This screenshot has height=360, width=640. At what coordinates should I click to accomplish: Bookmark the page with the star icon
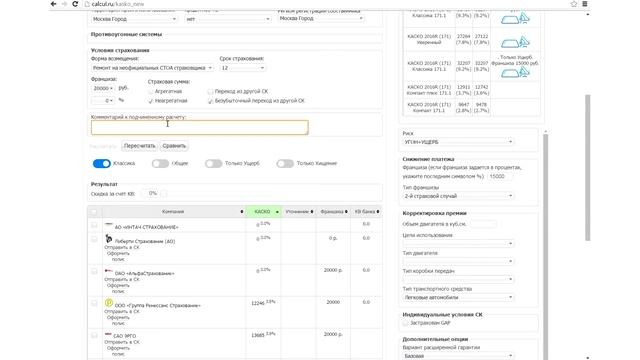(574, 4)
